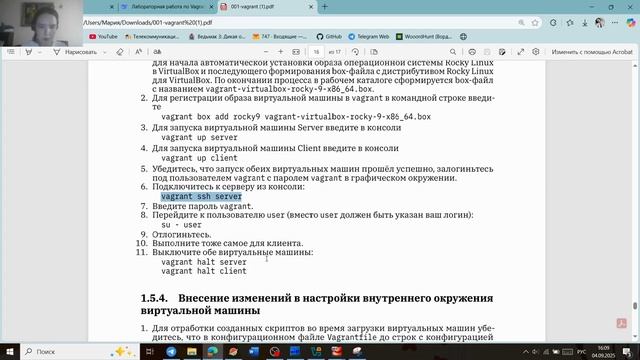
Task: Open the read aloud tool
Action: 138,52
